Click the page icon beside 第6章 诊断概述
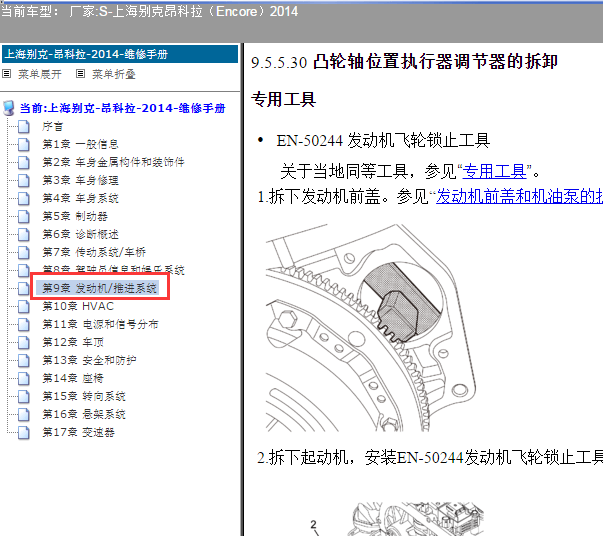Screen dimensions: 603x536 [x=24, y=234]
